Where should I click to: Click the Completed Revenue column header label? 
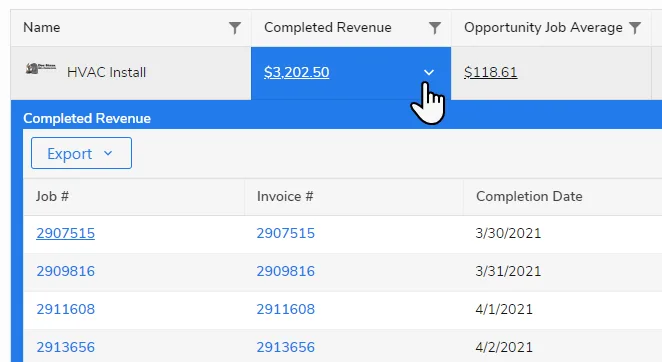328,27
